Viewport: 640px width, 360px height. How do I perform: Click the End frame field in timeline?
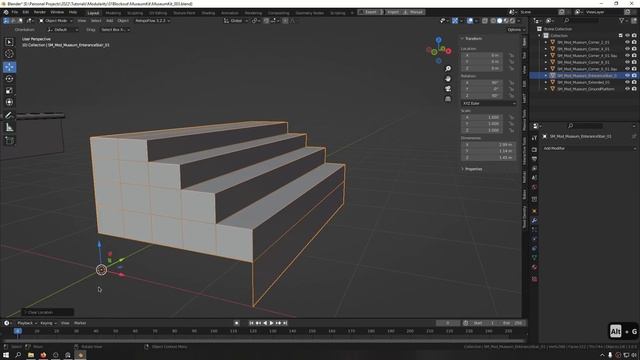point(512,323)
